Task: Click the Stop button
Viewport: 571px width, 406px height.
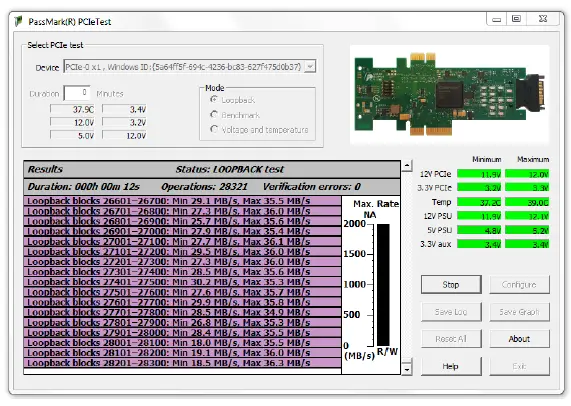Action: coord(451,284)
